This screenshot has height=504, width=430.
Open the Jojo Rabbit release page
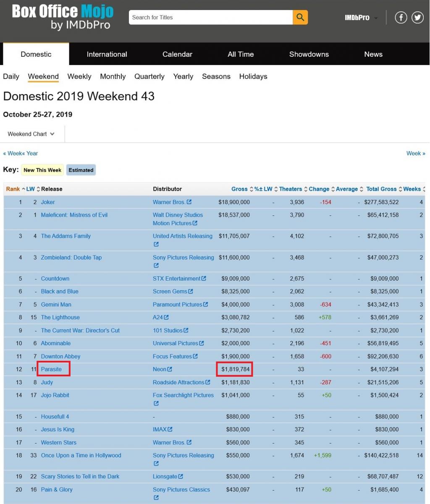[x=55, y=395]
